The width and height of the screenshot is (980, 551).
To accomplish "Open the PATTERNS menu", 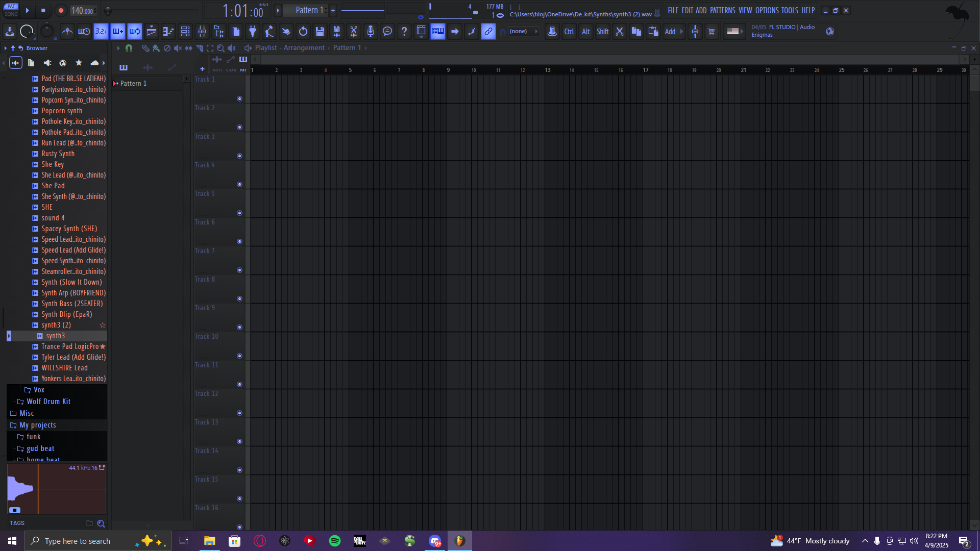I will tap(722, 10).
